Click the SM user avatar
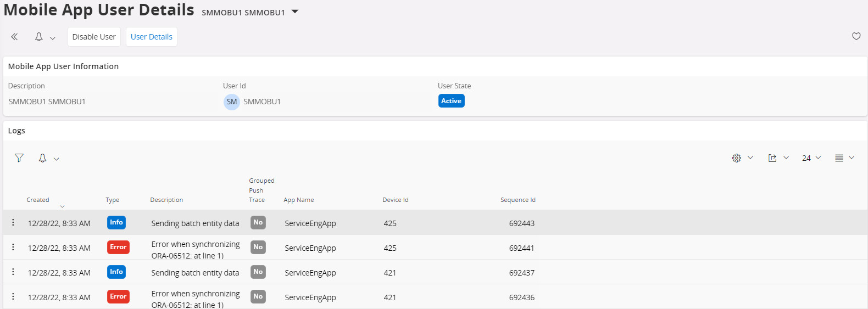Screen dimensions: 868x309 click(x=232, y=102)
